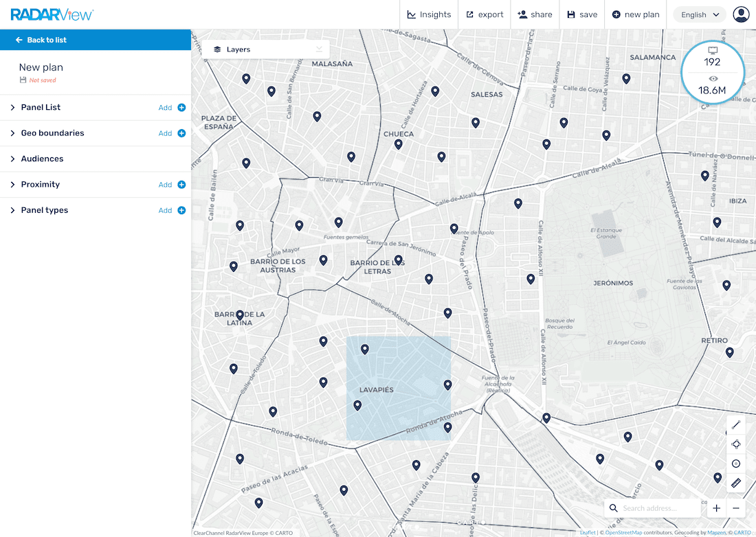Click the search address input field
This screenshot has width=756, height=537.
(653, 507)
